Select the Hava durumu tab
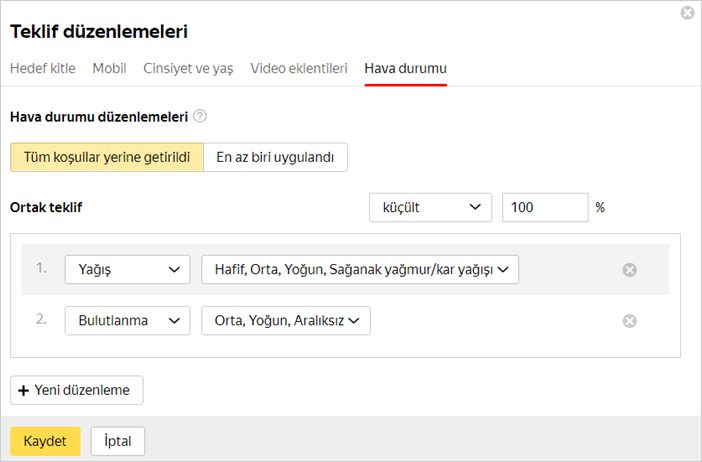This screenshot has height=462, width=702. (405, 68)
